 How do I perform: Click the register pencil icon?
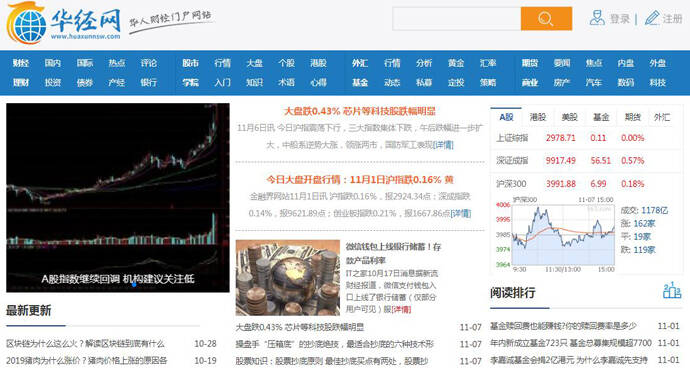[652, 18]
